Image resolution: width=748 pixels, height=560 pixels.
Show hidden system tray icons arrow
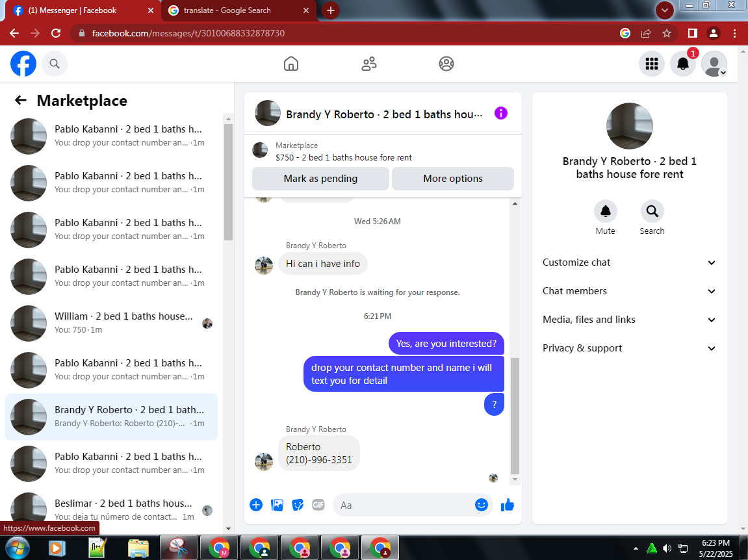[636, 548]
